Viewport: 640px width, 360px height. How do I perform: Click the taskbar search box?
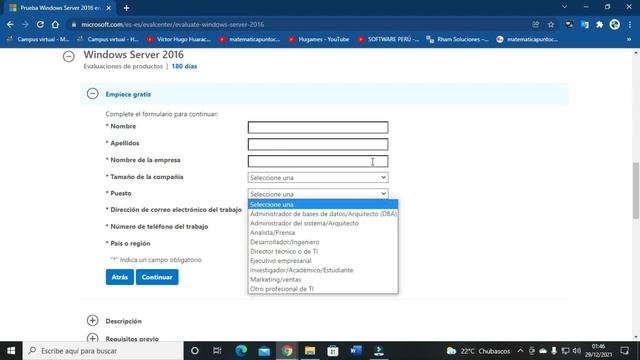point(103,351)
